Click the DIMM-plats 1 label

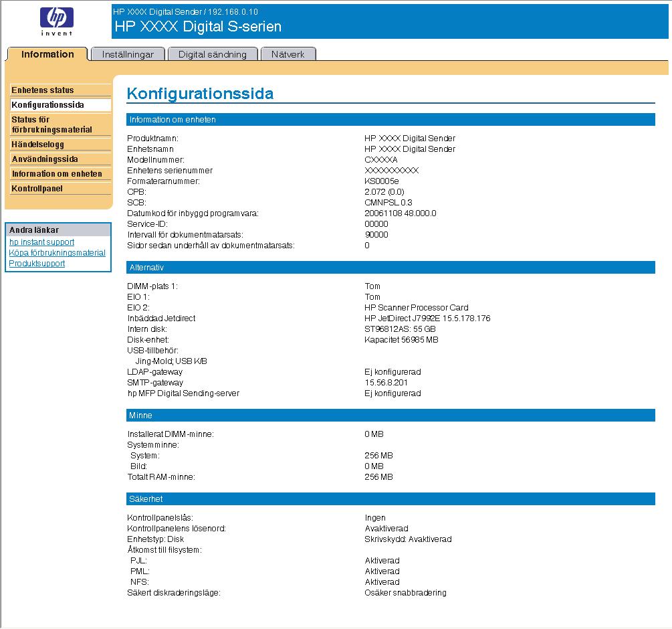152,286
